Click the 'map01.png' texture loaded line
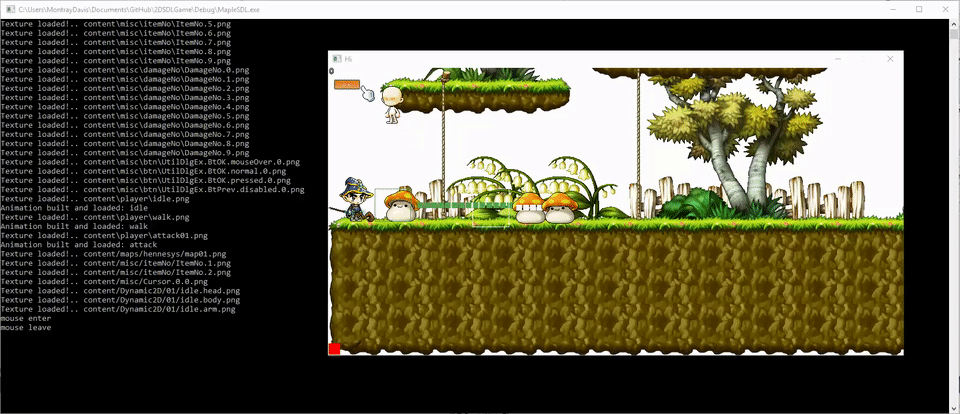 [x=113, y=254]
